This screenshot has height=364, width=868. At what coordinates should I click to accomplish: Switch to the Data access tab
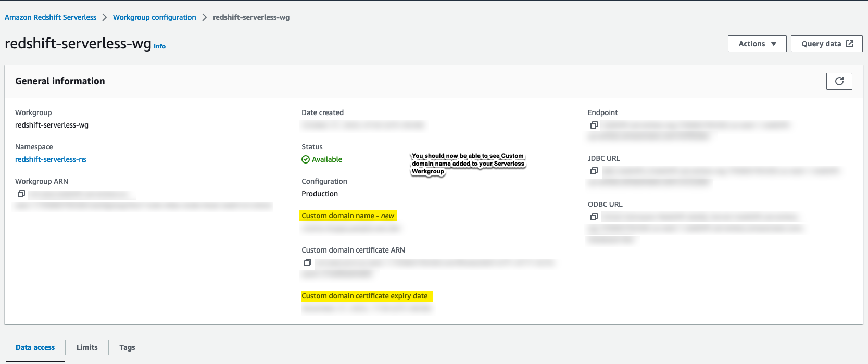35,347
